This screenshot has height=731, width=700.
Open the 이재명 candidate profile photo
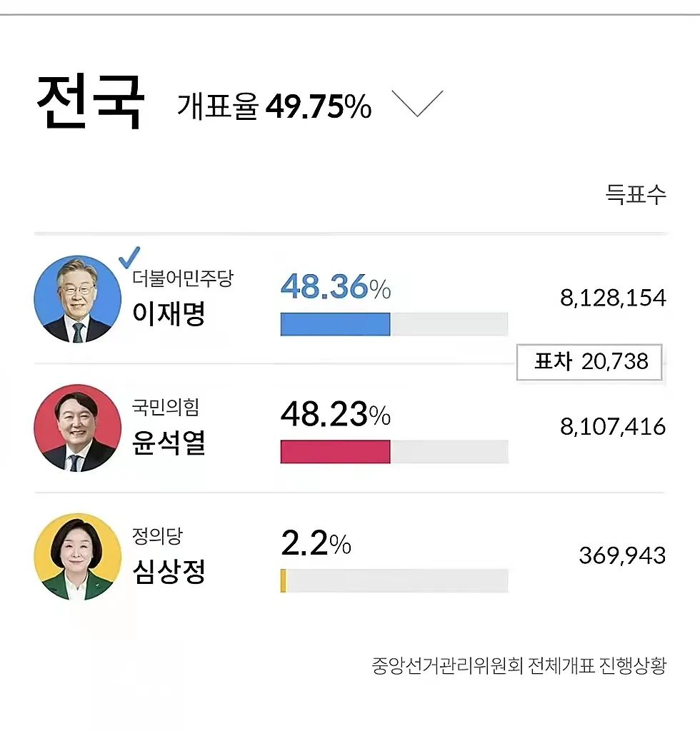click(x=77, y=299)
